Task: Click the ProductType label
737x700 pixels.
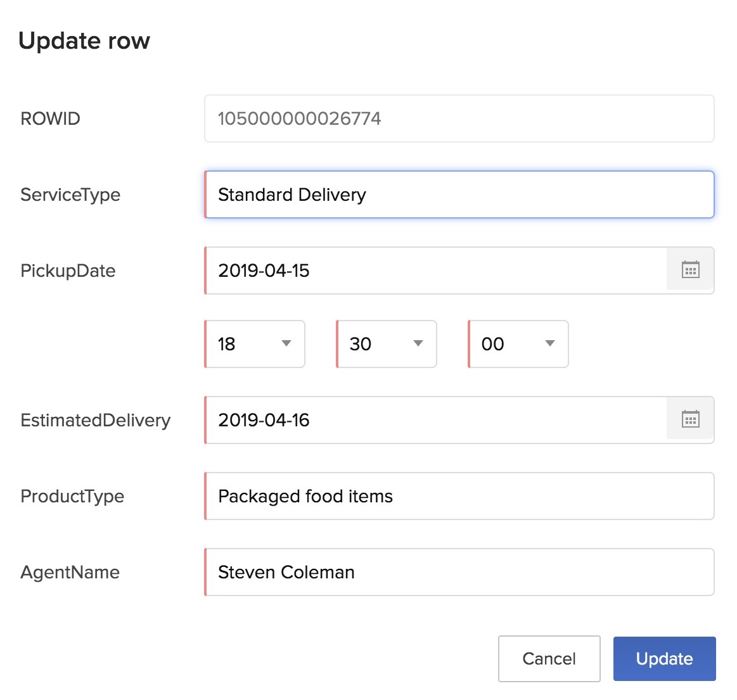Action: point(72,496)
